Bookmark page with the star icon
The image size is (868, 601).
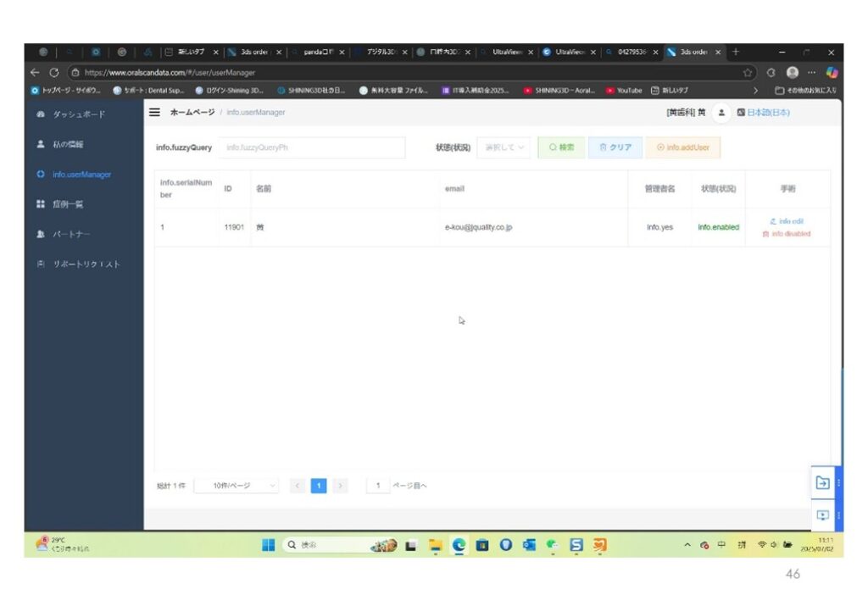[x=748, y=73]
